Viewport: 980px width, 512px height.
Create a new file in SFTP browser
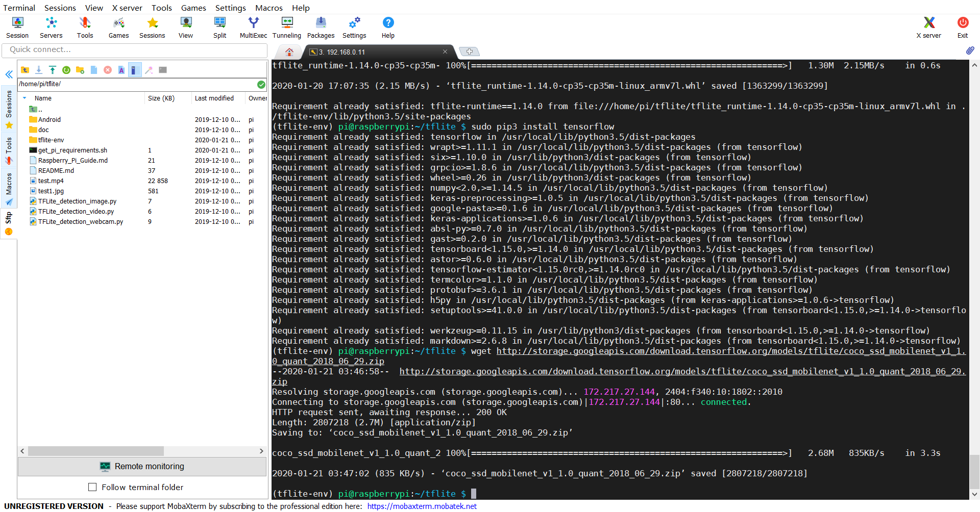coord(93,70)
